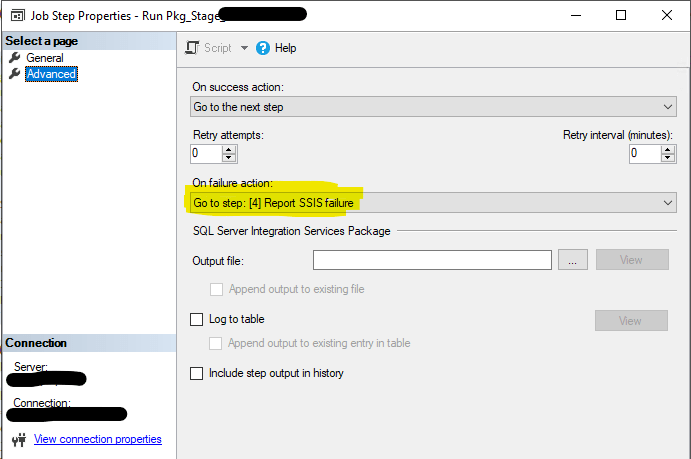This screenshot has height=459, width=691.
Task: Click into the Output file text field
Action: tap(432, 260)
